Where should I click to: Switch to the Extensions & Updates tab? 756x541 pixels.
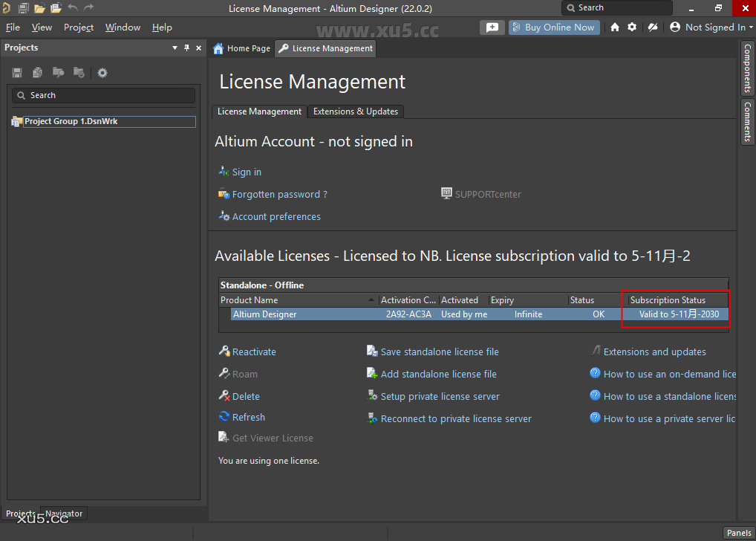coord(356,111)
